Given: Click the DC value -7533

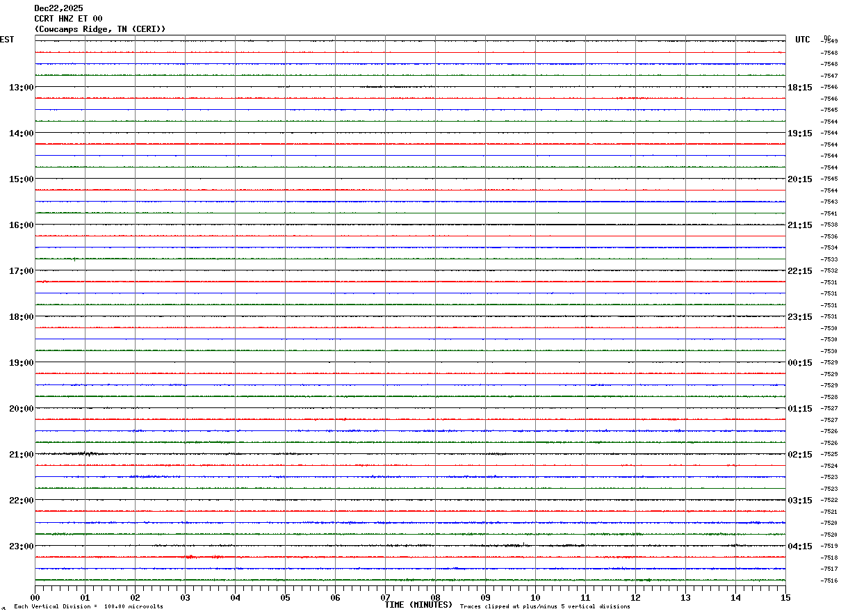Looking at the screenshot, I should [x=828, y=259].
